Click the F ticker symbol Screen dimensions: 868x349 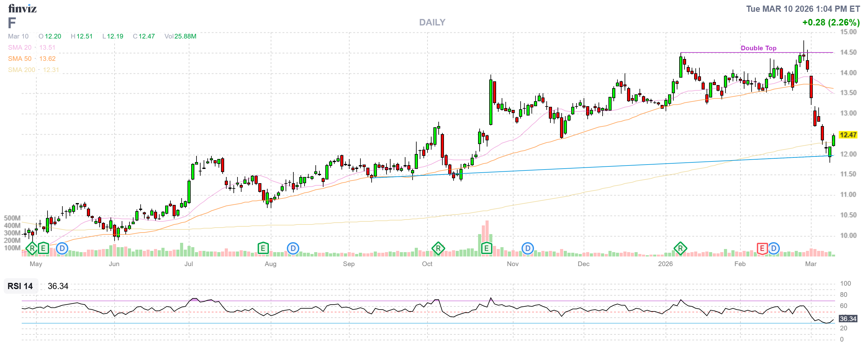[x=12, y=23]
